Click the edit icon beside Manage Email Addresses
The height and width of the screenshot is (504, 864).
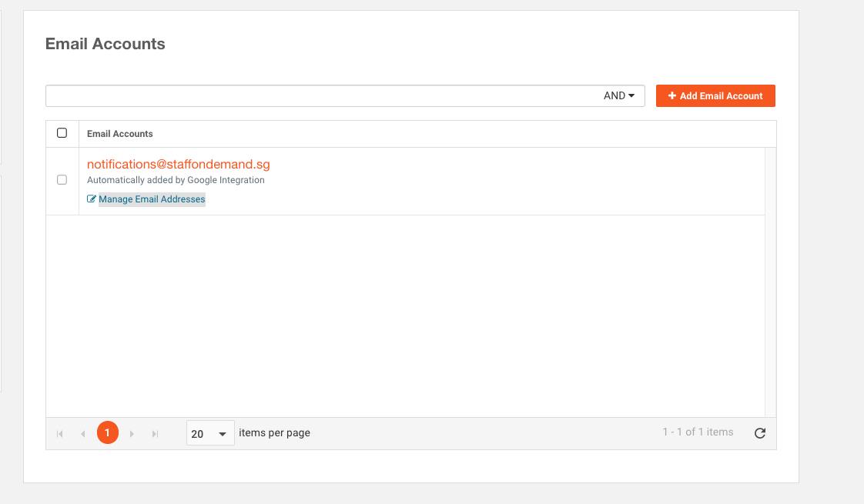point(92,199)
